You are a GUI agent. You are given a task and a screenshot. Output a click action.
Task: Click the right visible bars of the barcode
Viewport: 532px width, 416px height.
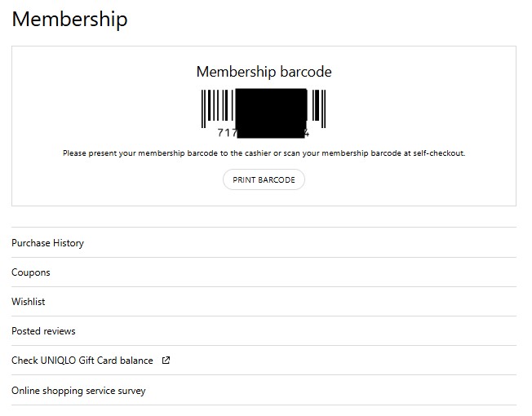click(x=317, y=108)
